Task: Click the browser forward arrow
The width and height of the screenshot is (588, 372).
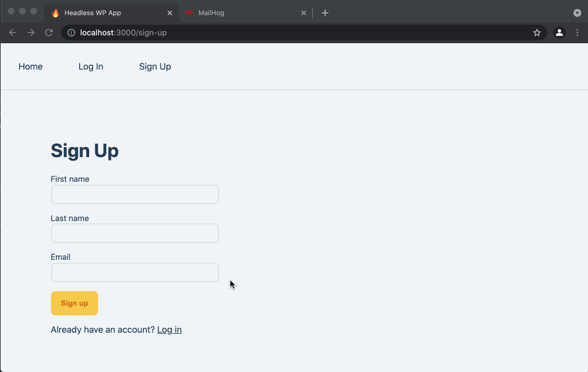Action: pos(31,33)
